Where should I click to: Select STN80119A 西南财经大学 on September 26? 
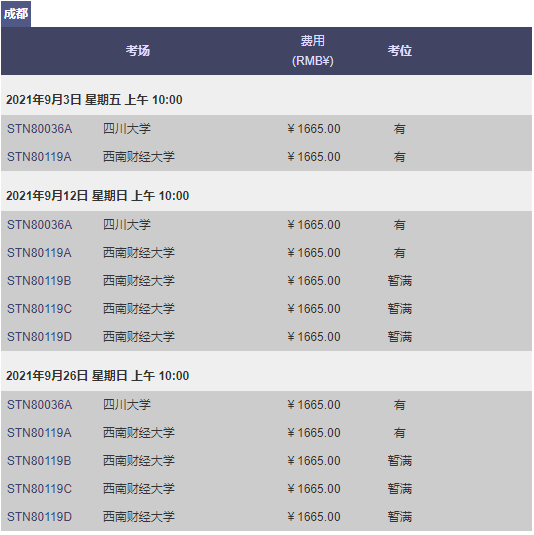pyautogui.click(x=266, y=433)
